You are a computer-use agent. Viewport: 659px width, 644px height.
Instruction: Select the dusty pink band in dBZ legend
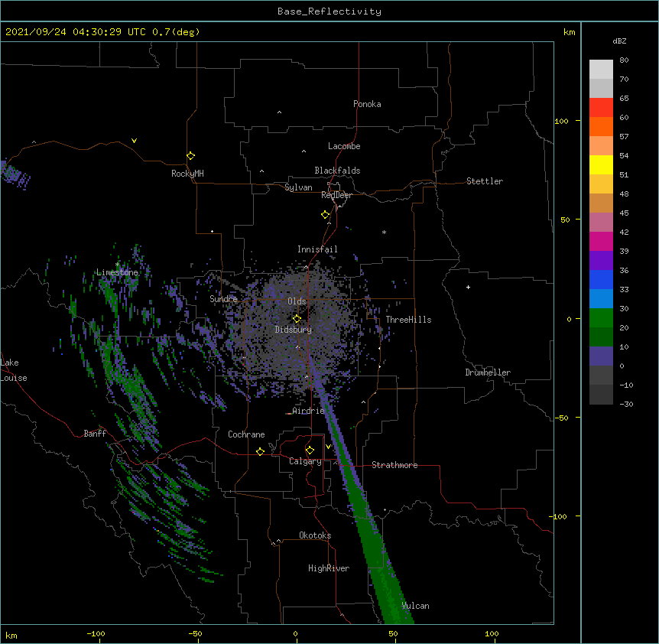pyautogui.click(x=601, y=223)
